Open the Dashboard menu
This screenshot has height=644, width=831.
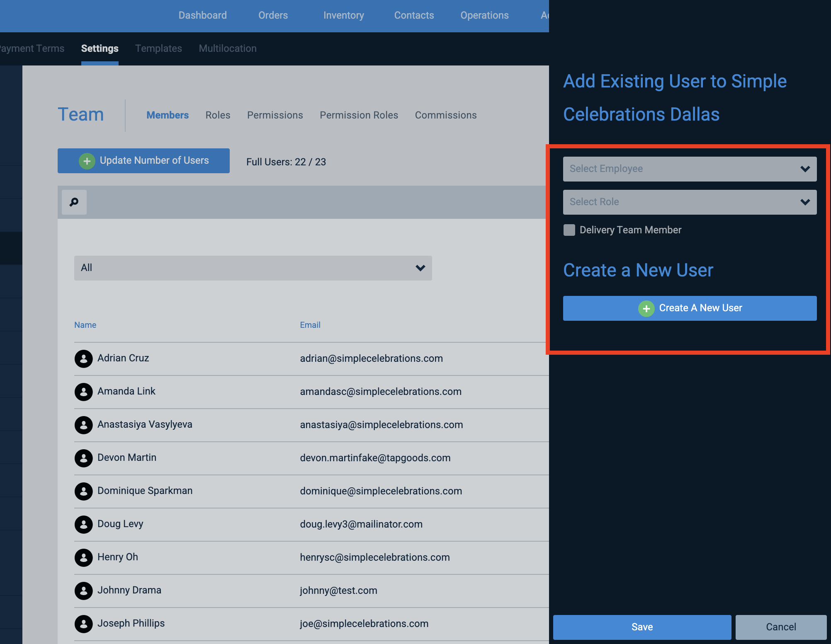(203, 15)
